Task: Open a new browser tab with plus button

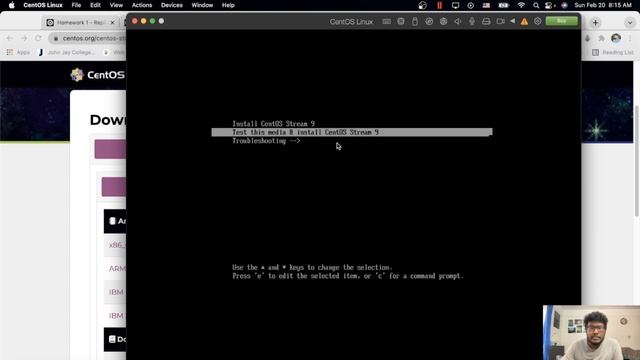Action: coord(595,22)
